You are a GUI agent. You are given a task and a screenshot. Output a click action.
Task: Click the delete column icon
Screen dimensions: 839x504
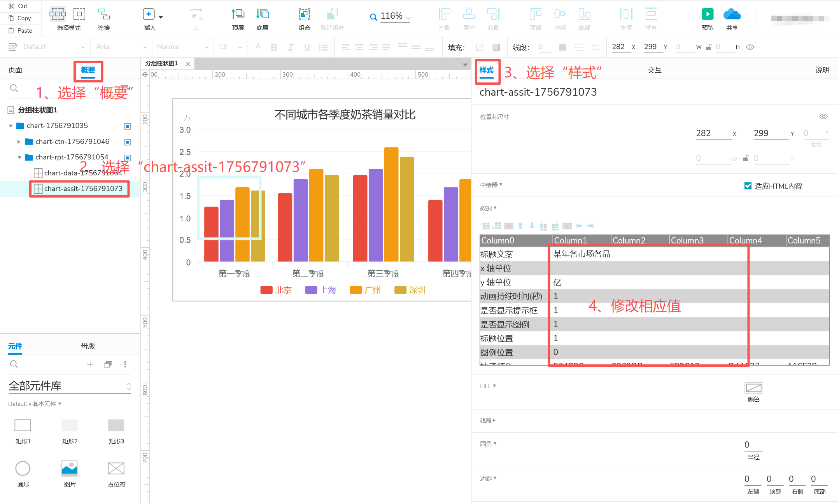tap(567, 226)
